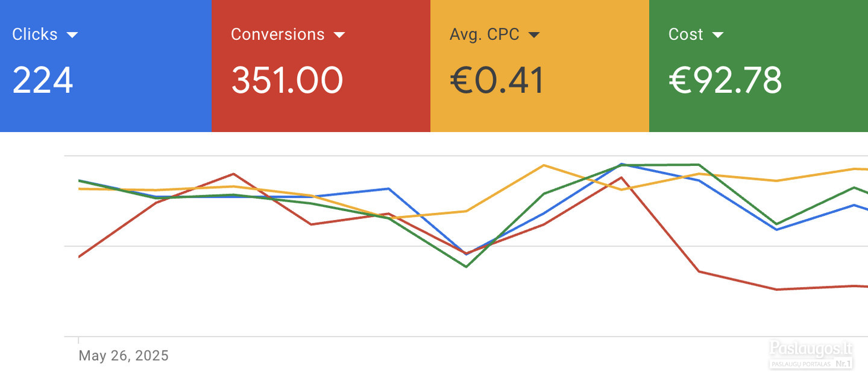Open the Conversions metric dropdown arrow
868x383 pixels.
point(339,35)
